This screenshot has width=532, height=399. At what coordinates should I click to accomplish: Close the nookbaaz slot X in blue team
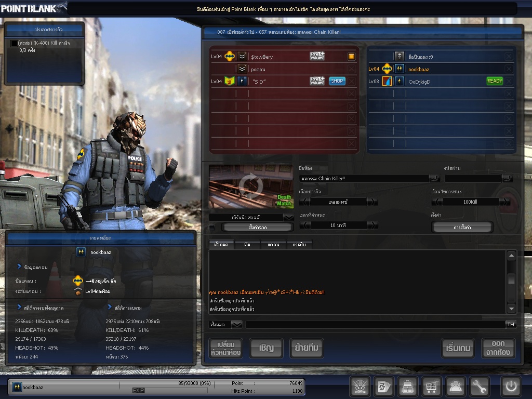point(509,69)
